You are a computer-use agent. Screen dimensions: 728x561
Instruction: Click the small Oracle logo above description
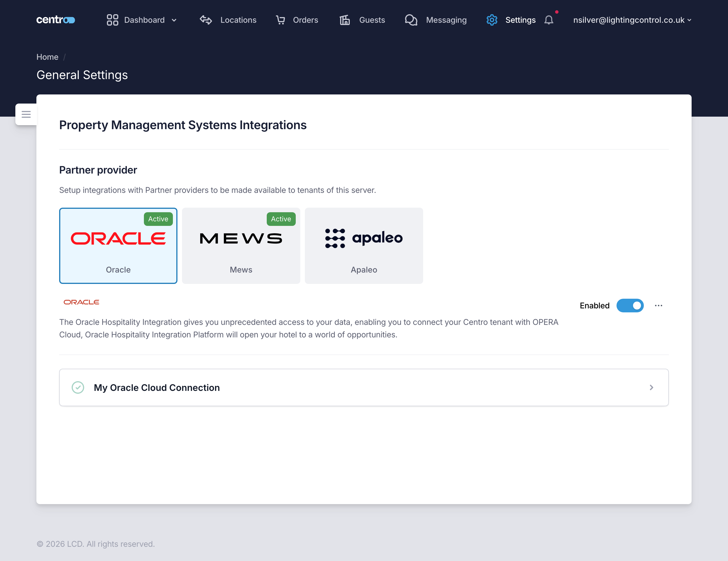pos(81,302)
